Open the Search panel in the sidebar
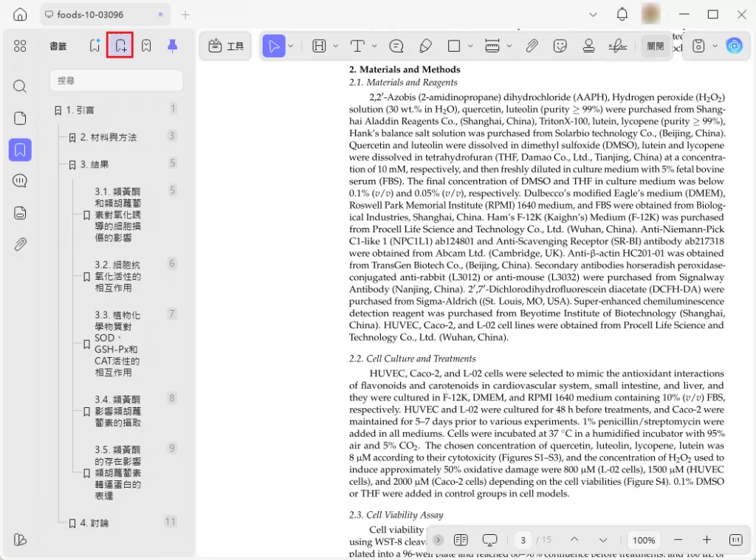 tap(20, 86)
